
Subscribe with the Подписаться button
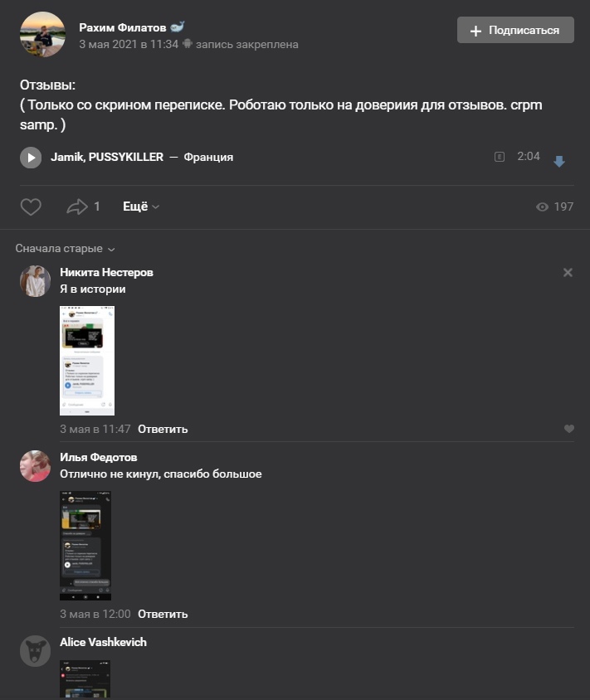pos(515,30)
